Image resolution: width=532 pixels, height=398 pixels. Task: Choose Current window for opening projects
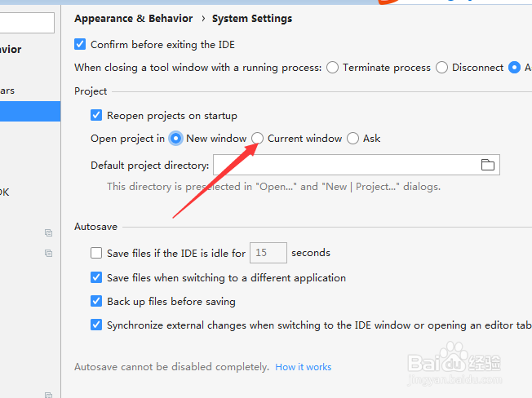pos(258,139)
